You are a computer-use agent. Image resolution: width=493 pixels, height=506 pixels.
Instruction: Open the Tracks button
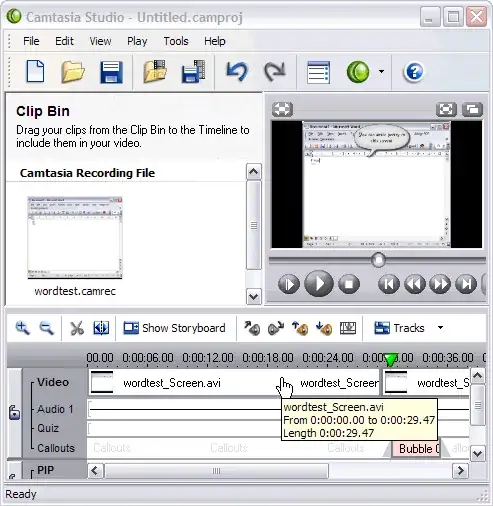399,328
